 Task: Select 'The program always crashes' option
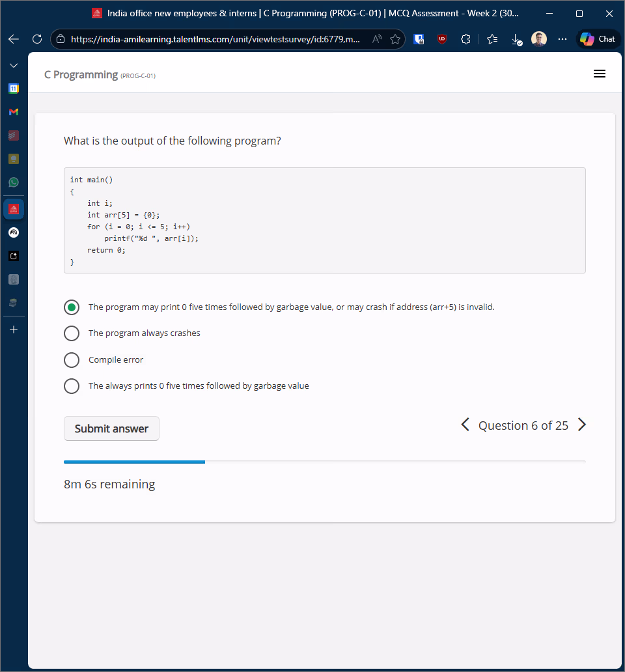pos(72,333)
